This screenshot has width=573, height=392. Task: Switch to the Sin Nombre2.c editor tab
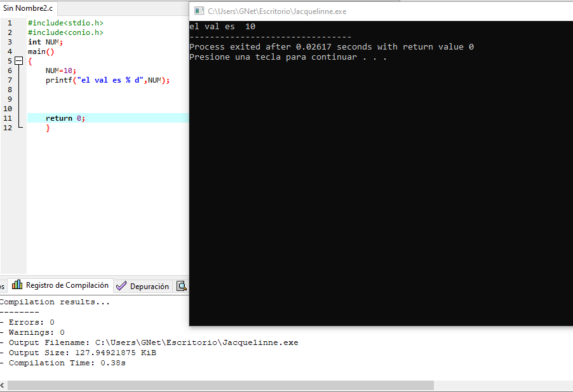click(28, 8)
